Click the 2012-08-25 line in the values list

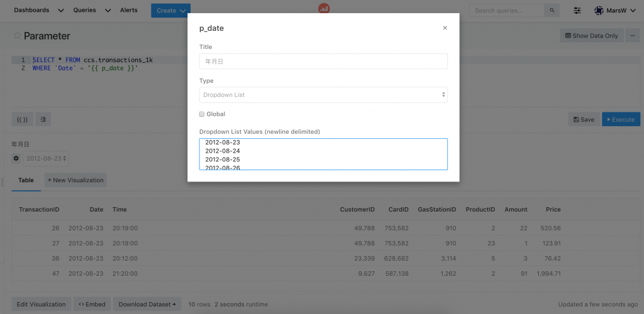coord(223,160)
